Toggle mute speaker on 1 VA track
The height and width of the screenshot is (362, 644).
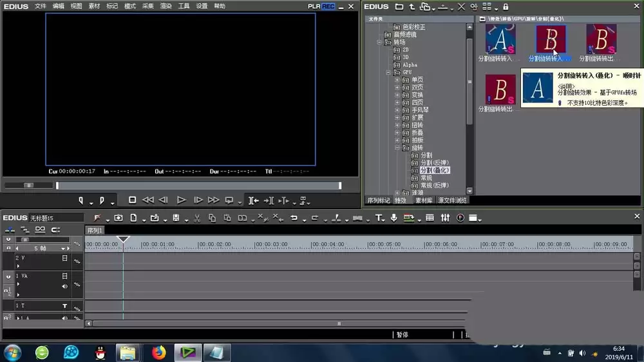pos(64,287)
